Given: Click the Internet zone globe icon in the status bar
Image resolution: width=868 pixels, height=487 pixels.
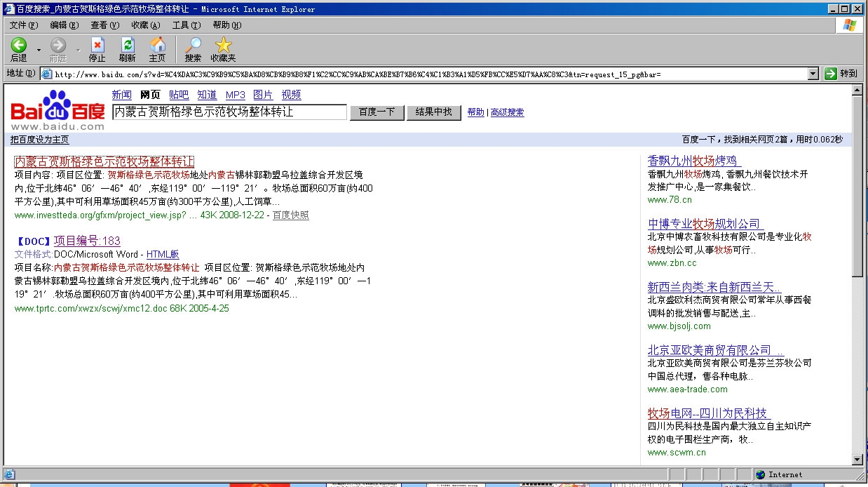Looking at the screenshot, I should [x=761, y=474].
